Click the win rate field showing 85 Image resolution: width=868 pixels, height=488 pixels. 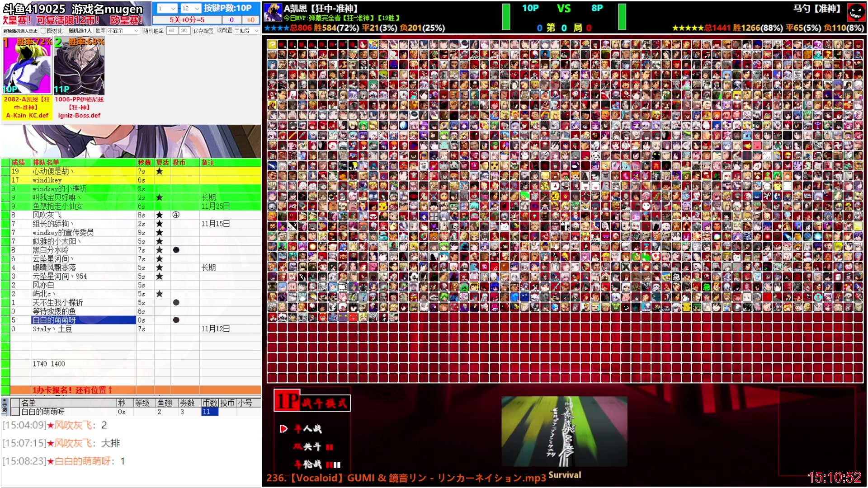pyautogui.click(x=184, y=31)
